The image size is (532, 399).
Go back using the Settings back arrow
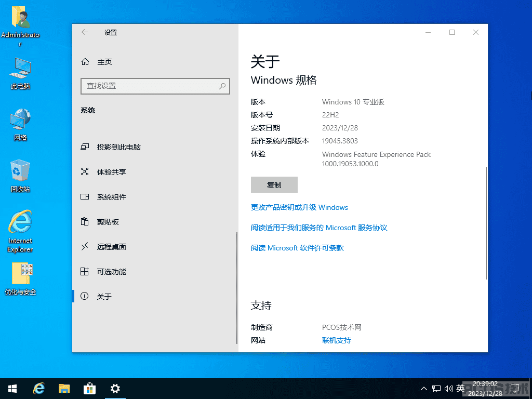tap(85, 32)
